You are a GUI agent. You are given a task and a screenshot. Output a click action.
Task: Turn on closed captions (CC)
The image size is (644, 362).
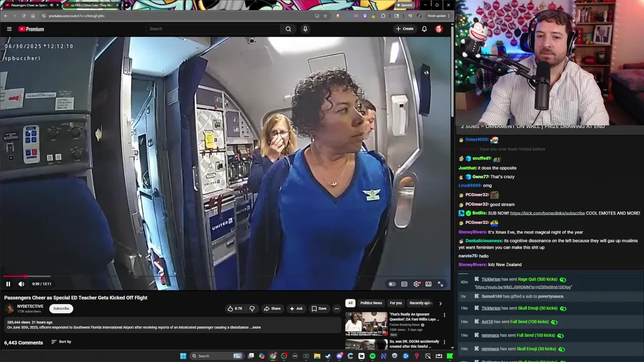[404, 284]
